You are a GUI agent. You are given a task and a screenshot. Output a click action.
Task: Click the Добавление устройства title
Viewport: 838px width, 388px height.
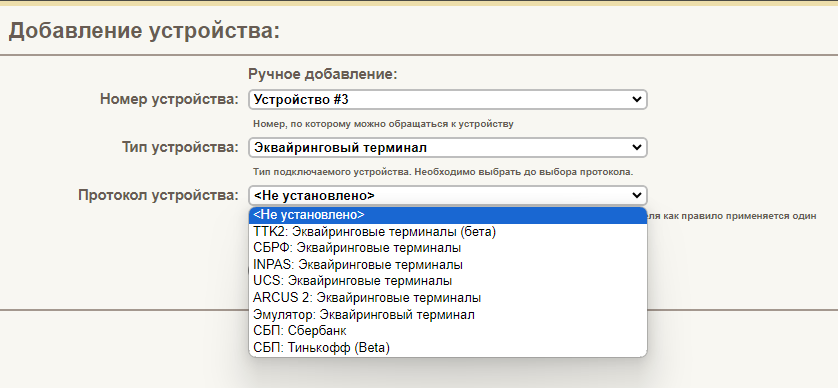[x=144, y=31]
